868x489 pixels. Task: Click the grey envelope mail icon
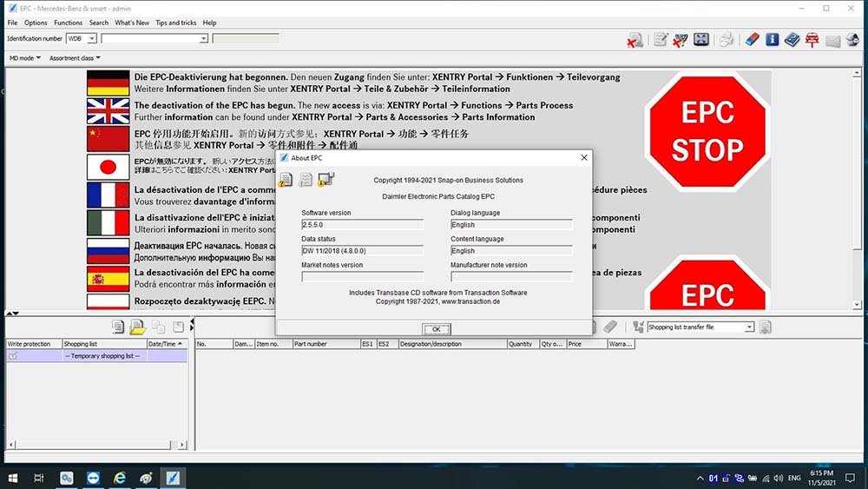(832, 41)
